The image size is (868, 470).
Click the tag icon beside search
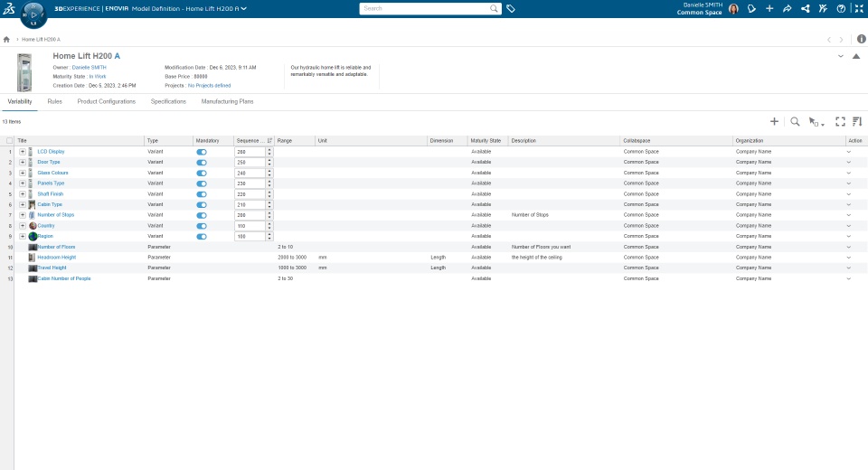(511, 9)
